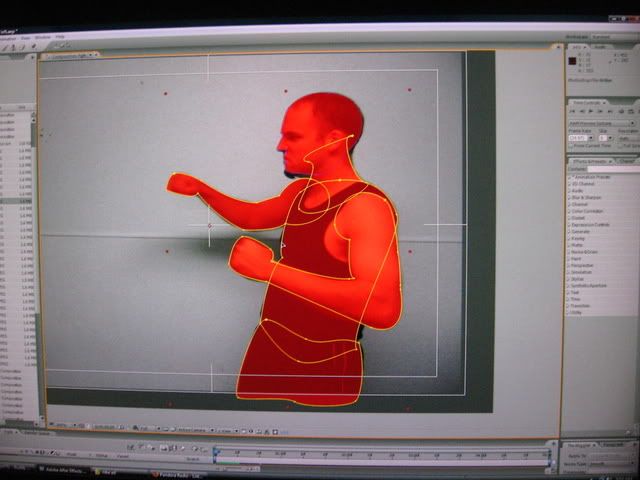Click the next frame button in Time Controls
Screen dimensions: 640x480
(x=600, y=111)
